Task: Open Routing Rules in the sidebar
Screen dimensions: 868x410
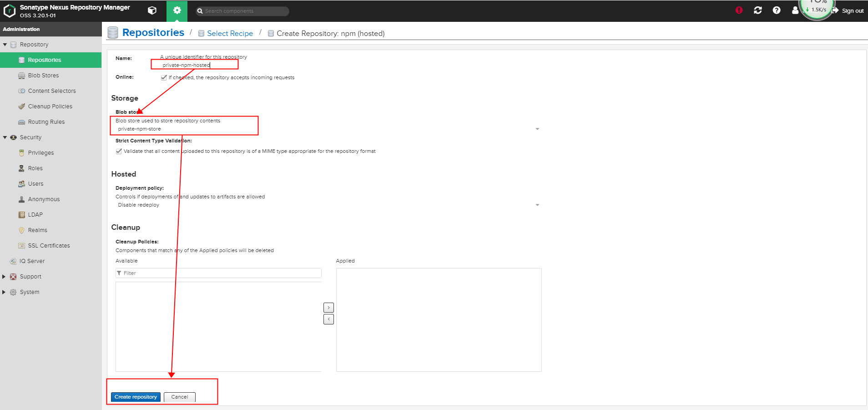Action: pos(50,122)
